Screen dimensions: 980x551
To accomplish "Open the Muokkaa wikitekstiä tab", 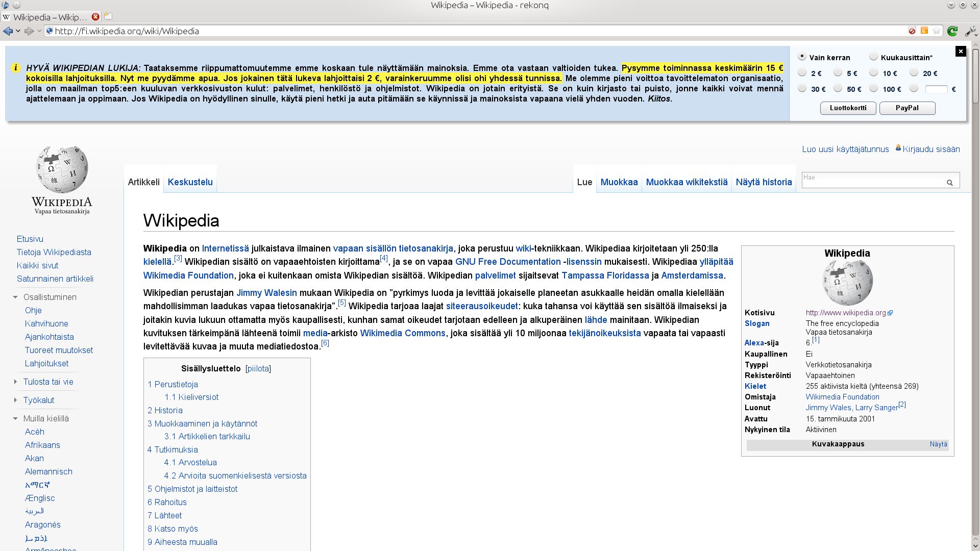I will click(687, 182).
